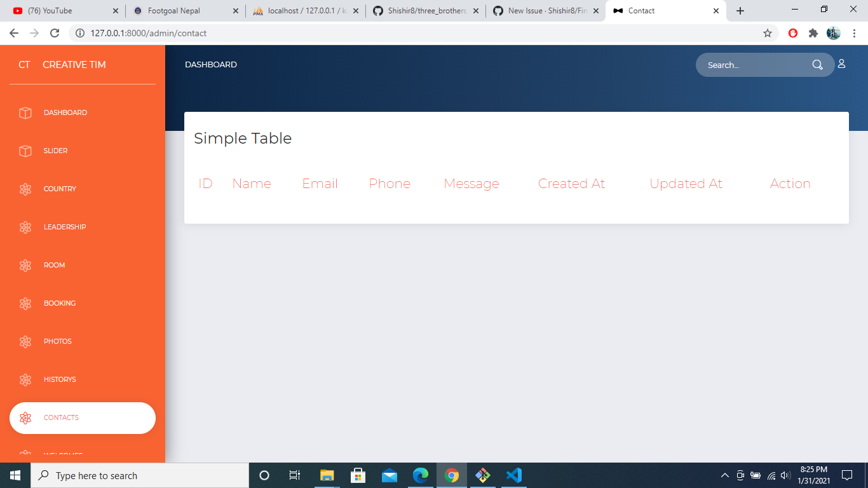Image resolution: width=868 pixels, height=488 pixels.
Task: Click the browser extensions puzzle icon
Action: point(813,33)
